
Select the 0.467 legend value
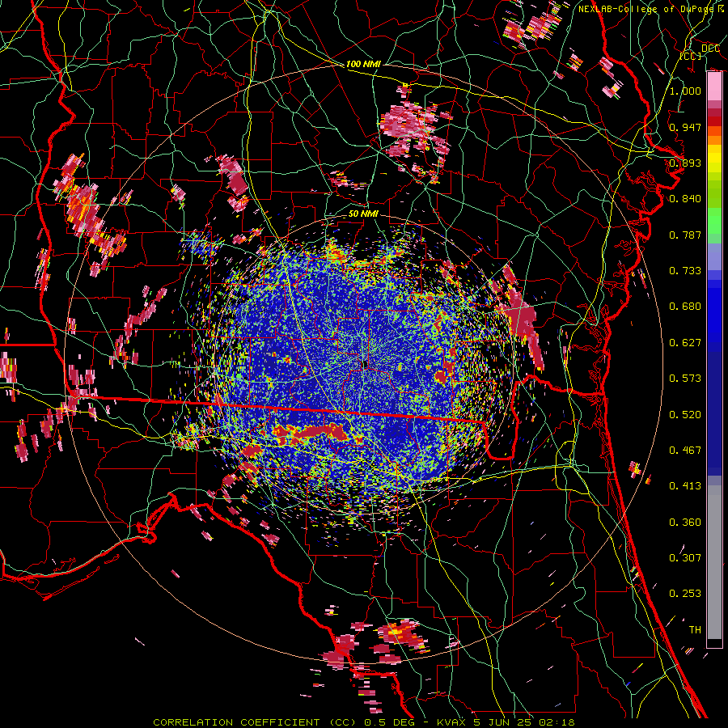685,451
